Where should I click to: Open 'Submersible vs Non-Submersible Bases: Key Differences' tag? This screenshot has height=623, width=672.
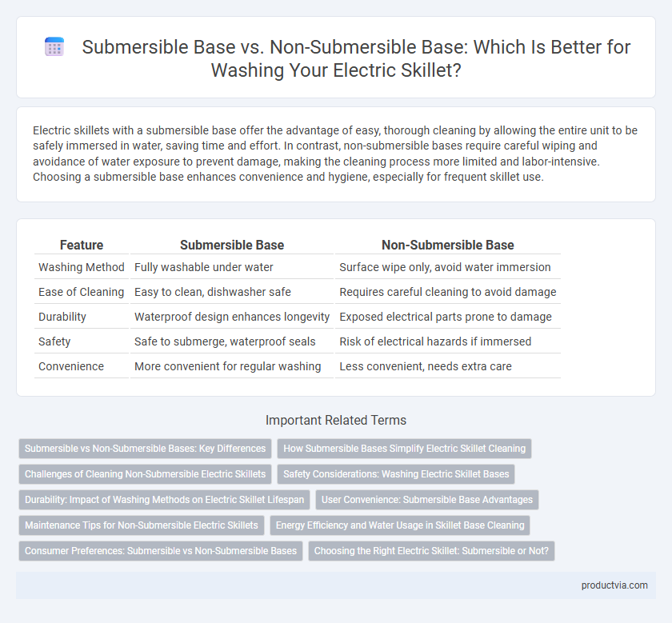[x=146, y=449]
